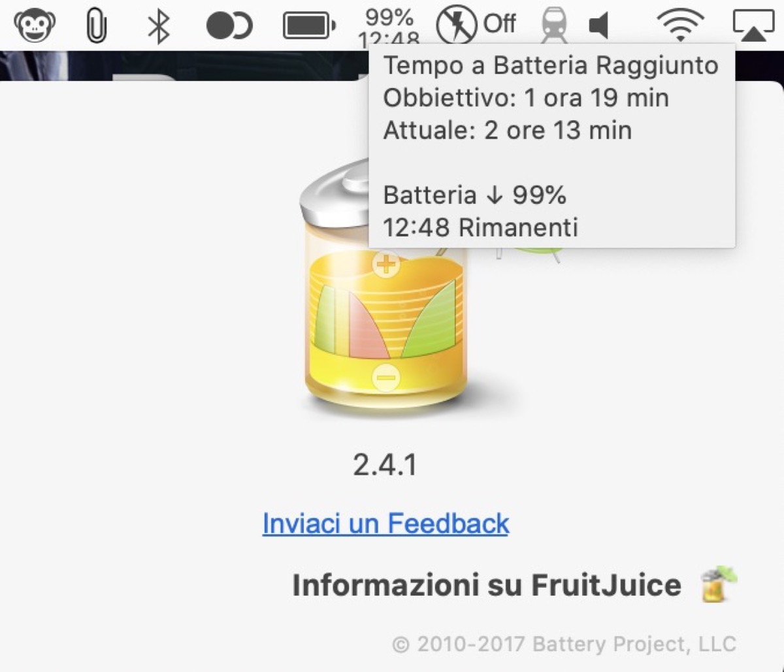Click the plus symbol on the jar

tap(386, 264)
